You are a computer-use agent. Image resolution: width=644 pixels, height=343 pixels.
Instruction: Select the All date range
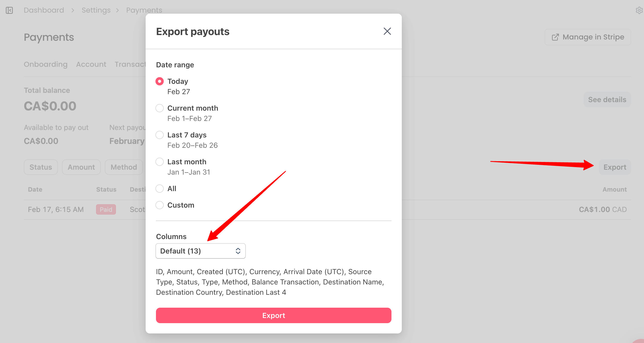[160, 189]
